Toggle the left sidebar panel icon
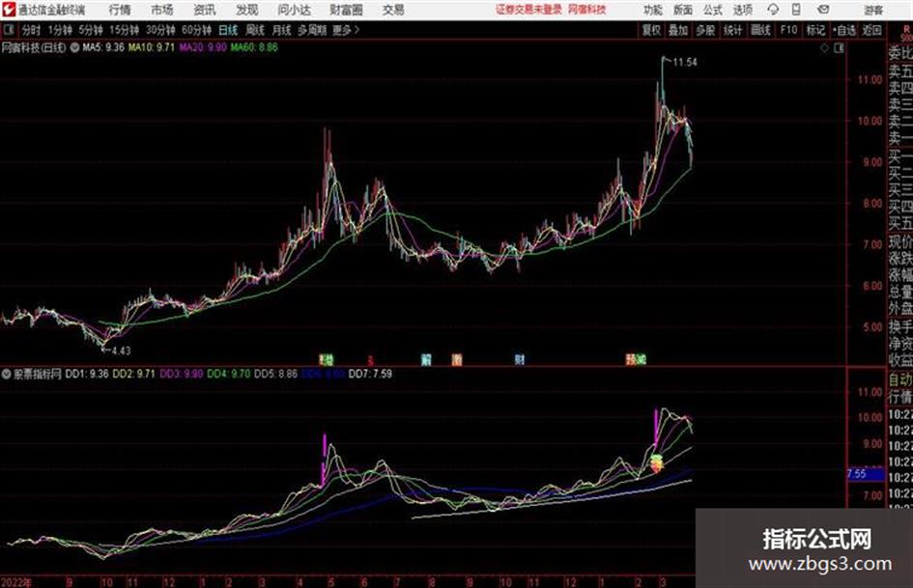 click(x=8, y=30)
